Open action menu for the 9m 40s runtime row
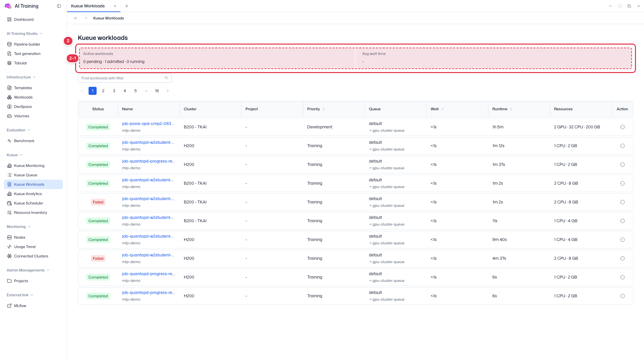 point(623,240)
